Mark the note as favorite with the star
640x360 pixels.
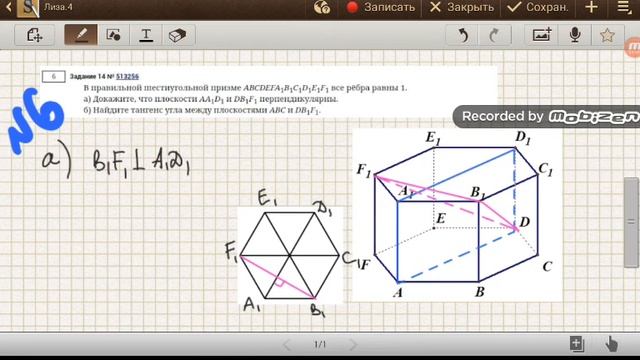607,35
